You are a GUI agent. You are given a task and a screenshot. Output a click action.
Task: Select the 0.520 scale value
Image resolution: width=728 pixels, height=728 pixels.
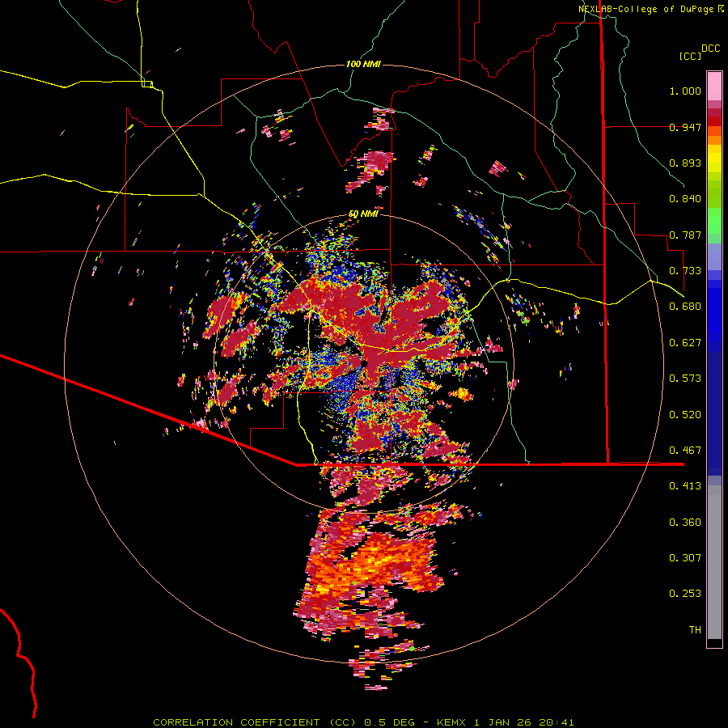pyautogui.click(x=685, y=415)
